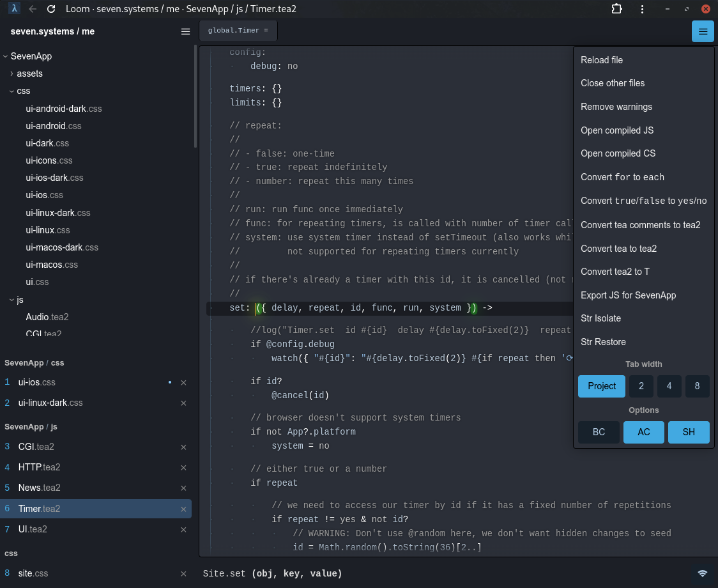This screenshot has height=588, width=718.
Task: Select Project tab width
Action: point(601,386)
